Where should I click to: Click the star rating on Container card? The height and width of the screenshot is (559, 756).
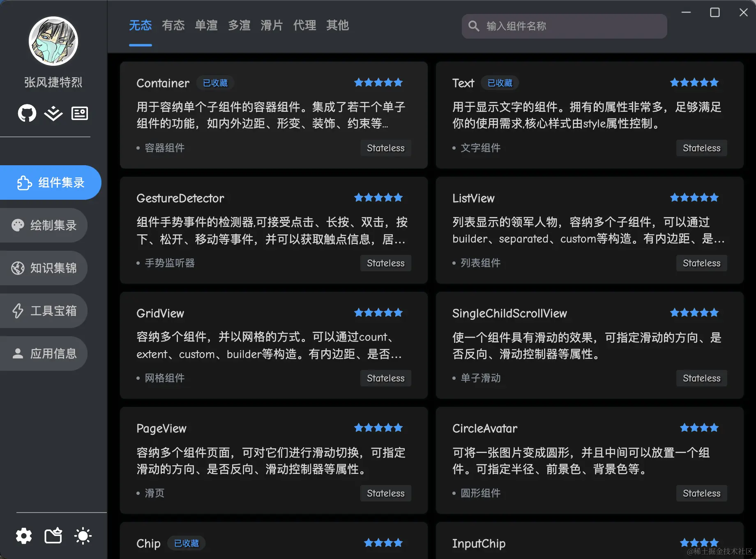coord(378,83)
